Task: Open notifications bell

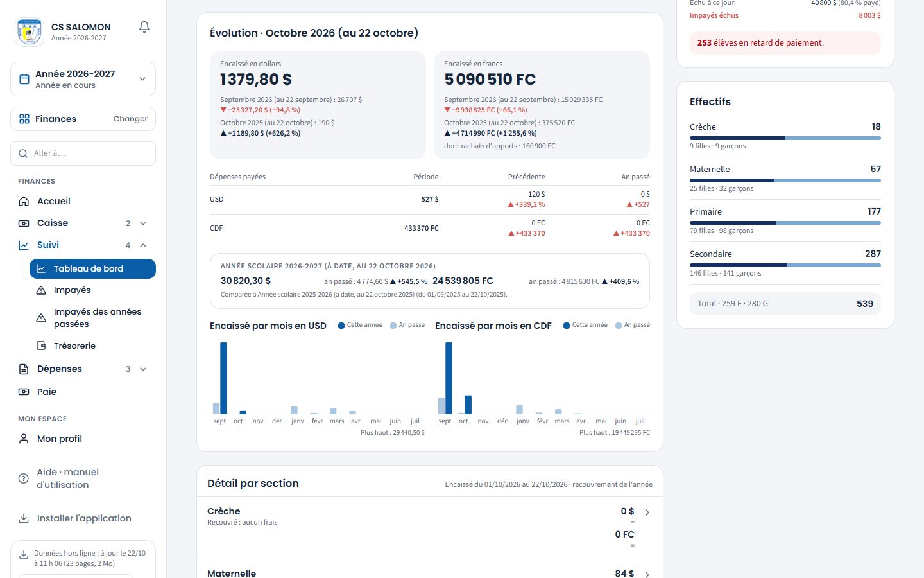Action: (x=144, y=27)
